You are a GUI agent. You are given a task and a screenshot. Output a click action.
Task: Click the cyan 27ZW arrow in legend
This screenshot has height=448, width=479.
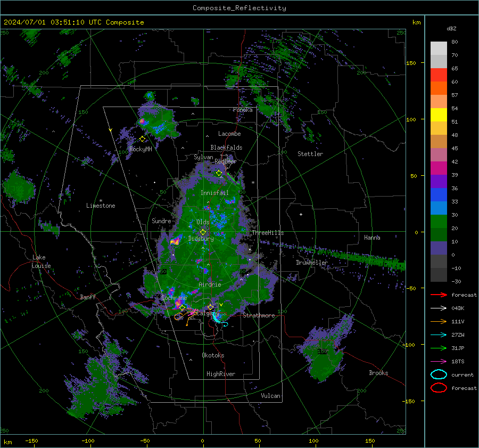pyautogui.click(x=439, y=335)
